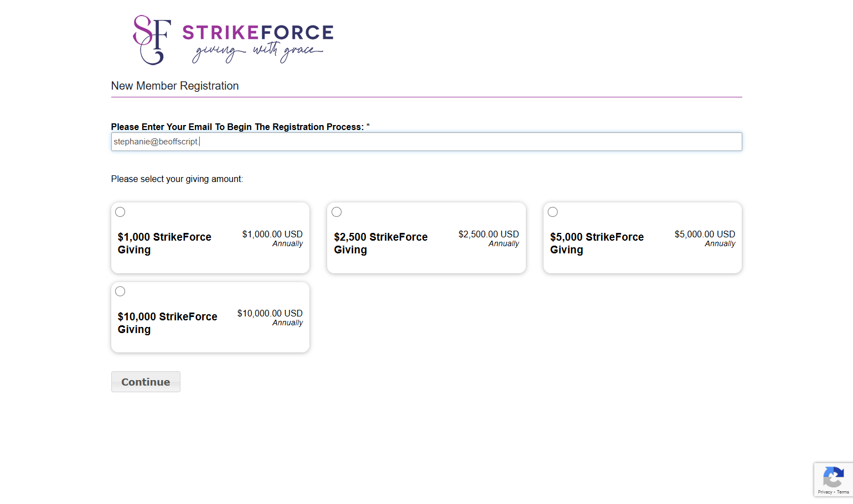Select the $1,000 StrikeForce Giving radio button

(120, 212)
